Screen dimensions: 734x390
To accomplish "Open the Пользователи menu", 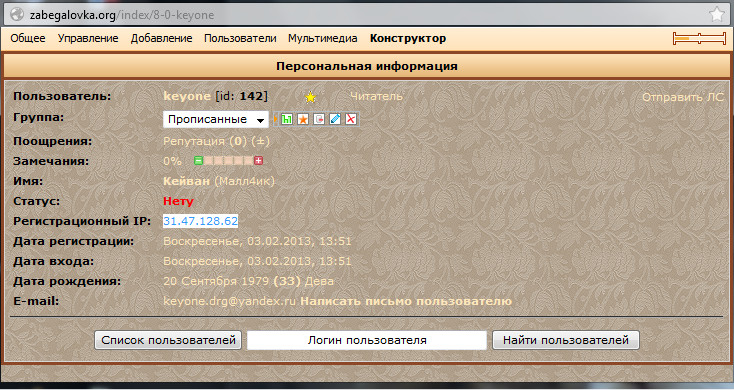I will pyautogui.click(x=240, y=38).
